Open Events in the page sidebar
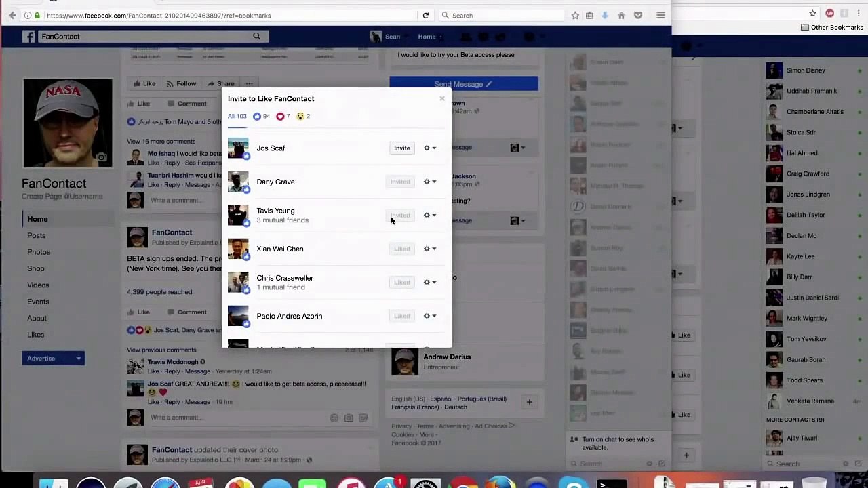Viewport: 868px width, 488px height. [38, 302]
